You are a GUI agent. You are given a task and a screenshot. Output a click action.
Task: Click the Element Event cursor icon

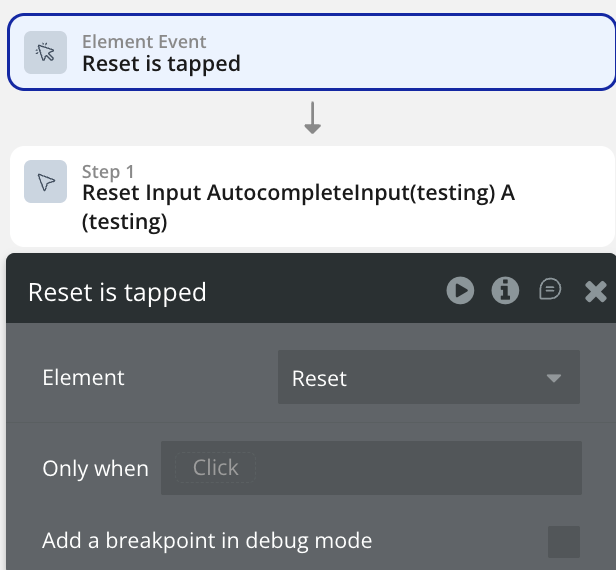pos(45,52)
